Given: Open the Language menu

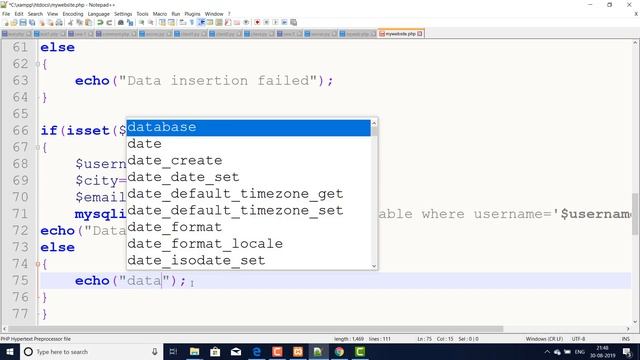Looking at the screenshot, I should [98, 14].
